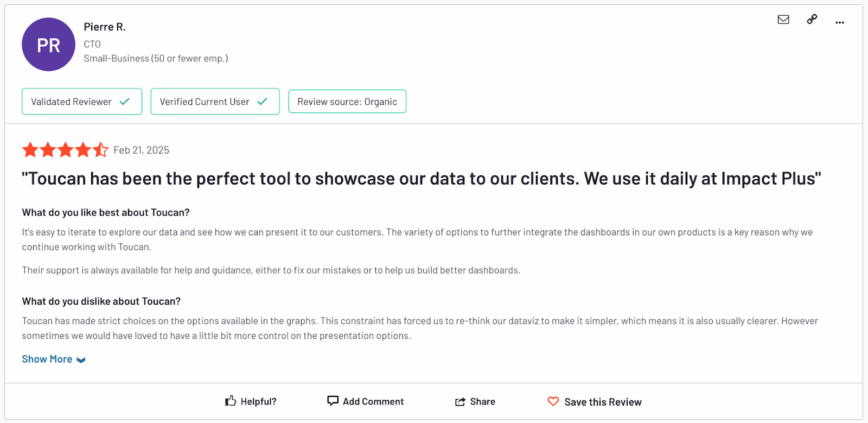Click the Add Comment button
The height and width of the screenshot is (423, 868).
(373, 401)
